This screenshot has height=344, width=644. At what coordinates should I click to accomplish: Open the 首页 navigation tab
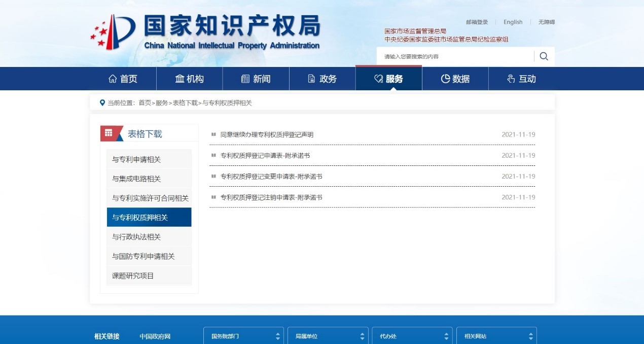point(123,79)
